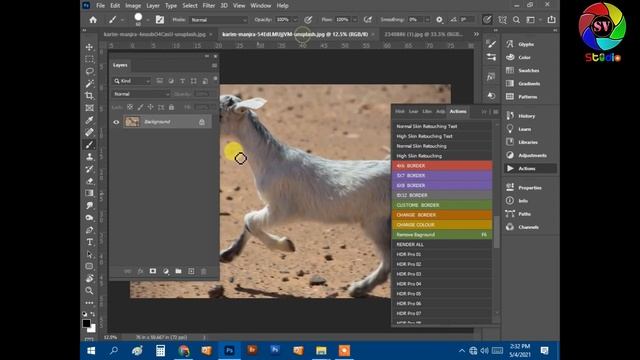Click the Actions panel scrollbar
This screenshot has width=640, height=360.
(497, 232)
